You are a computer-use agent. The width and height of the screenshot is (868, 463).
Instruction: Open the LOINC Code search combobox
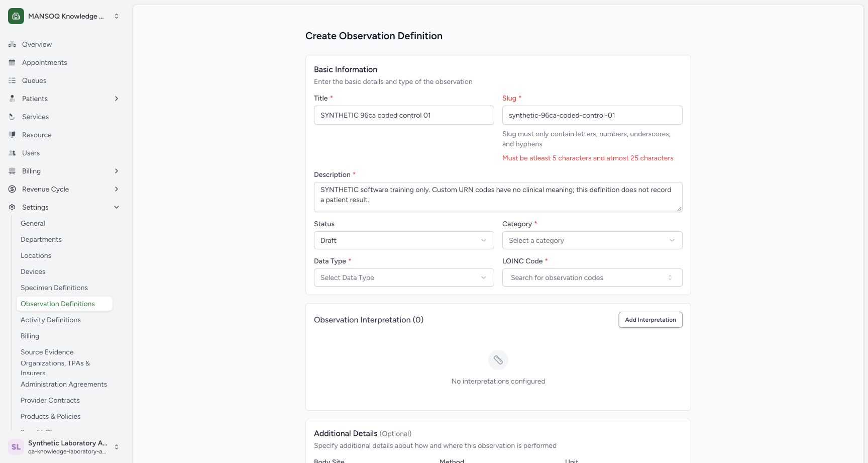click(x=592, y=277)
